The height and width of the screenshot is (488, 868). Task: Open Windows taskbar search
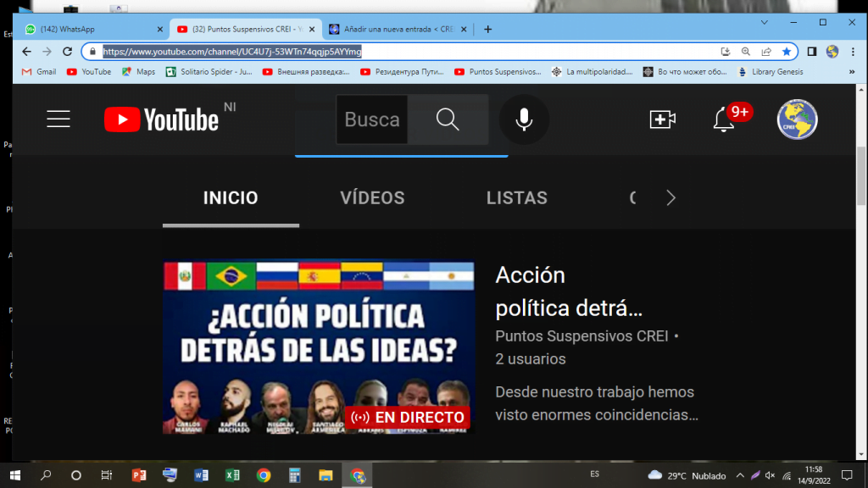pyautogui.click(x=46, y=475)
